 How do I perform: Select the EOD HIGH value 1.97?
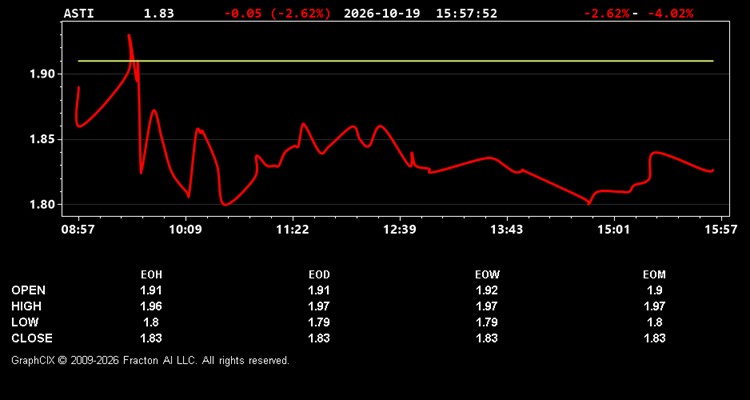pos(319,306)
